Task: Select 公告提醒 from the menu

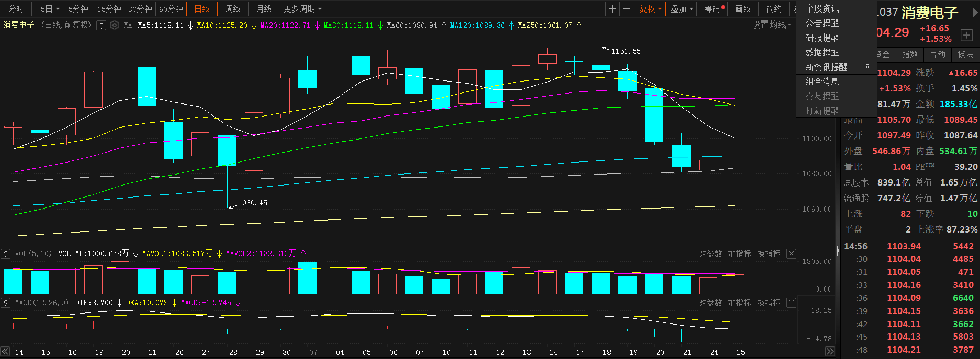Action: point(822,23)
